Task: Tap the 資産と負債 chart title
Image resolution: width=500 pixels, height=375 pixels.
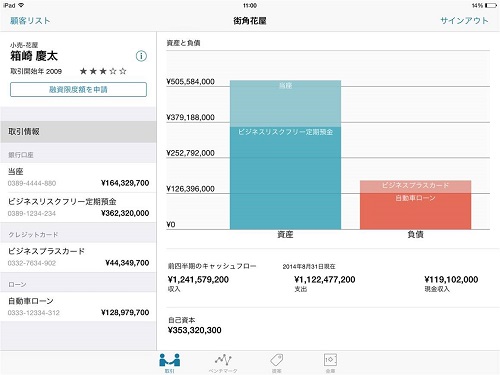Action: coord(183,43)
